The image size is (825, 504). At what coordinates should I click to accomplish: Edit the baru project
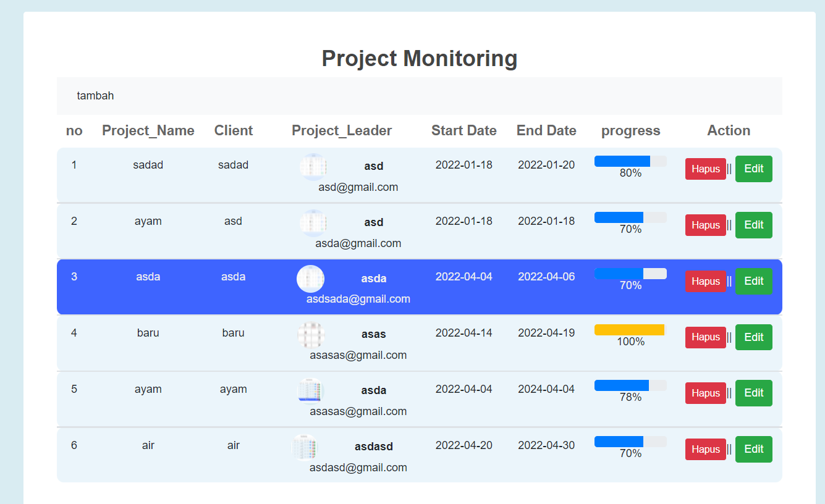[x=754, y=337]
